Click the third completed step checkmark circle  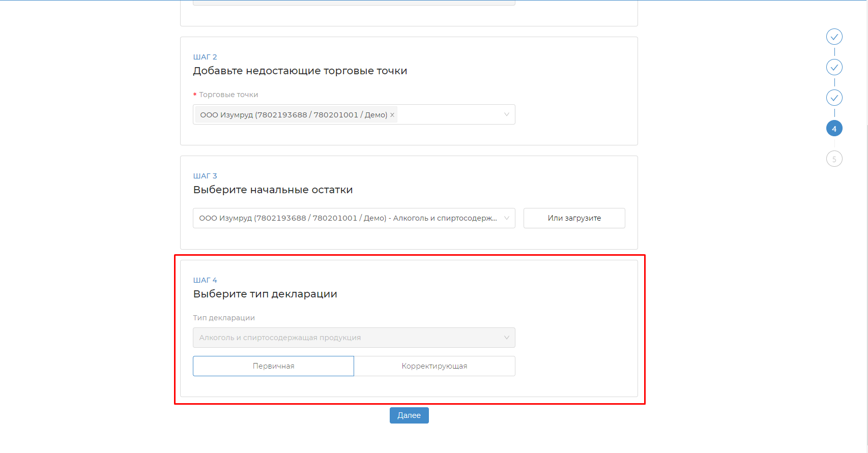[834, 98]
